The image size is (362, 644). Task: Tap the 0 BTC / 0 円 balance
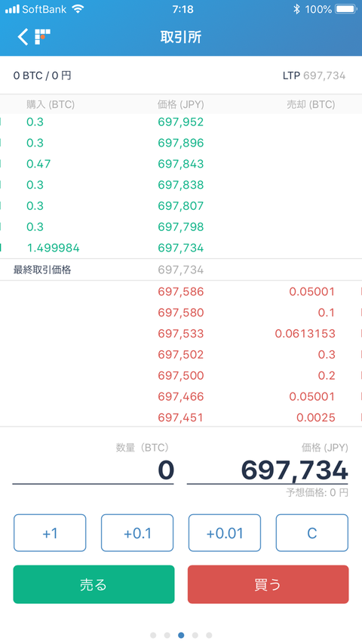(x=42, y=75)
